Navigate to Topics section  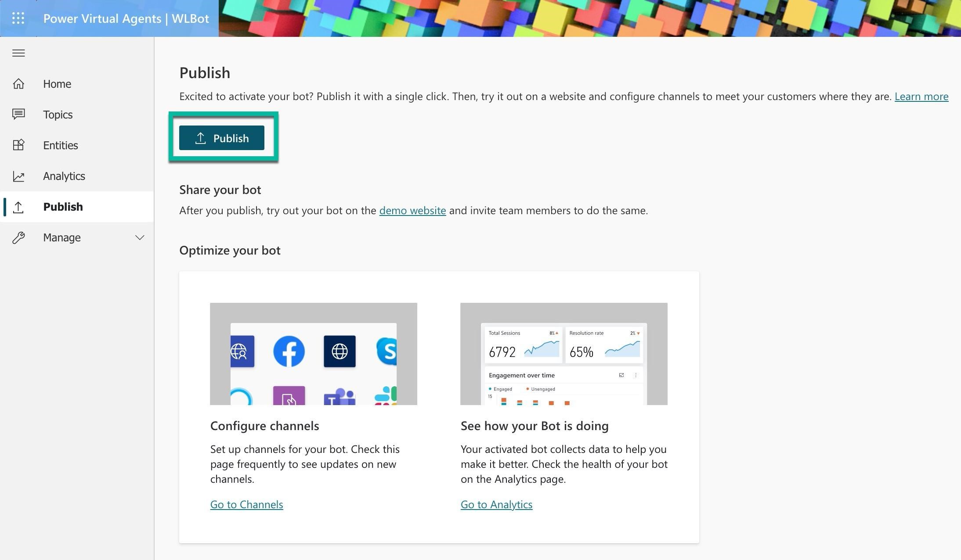[58, 113]
